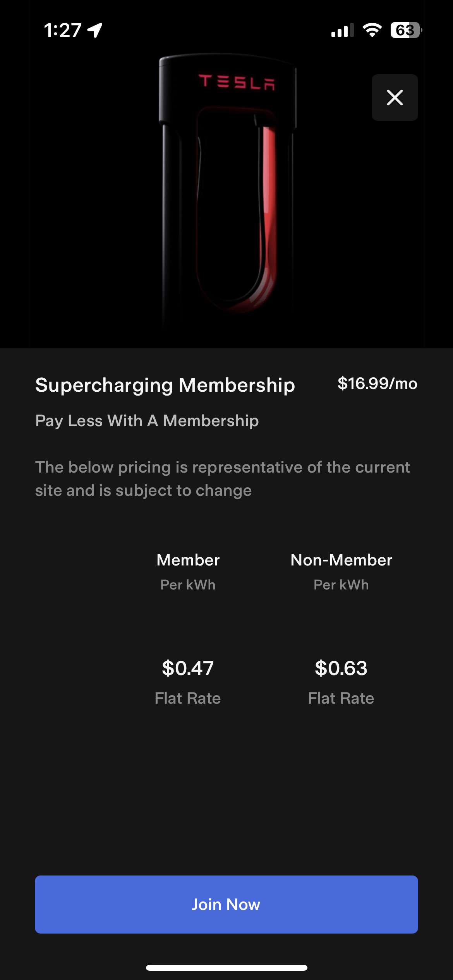Tap the battery level indicator

(405, 30)
